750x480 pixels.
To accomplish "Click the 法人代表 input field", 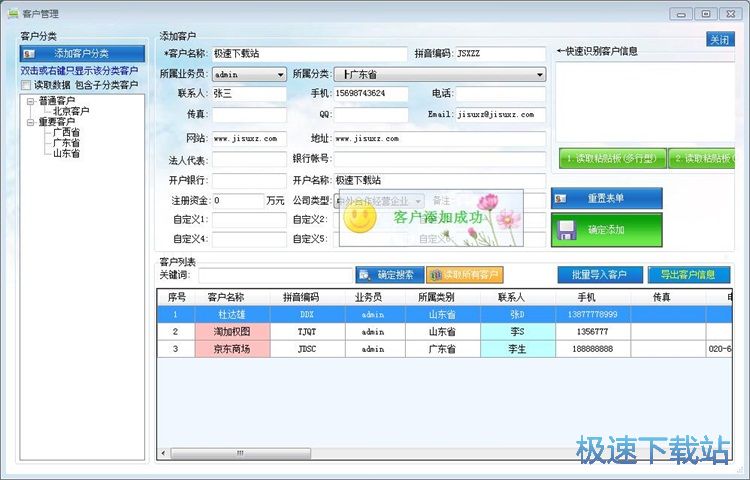I will 249,159.
